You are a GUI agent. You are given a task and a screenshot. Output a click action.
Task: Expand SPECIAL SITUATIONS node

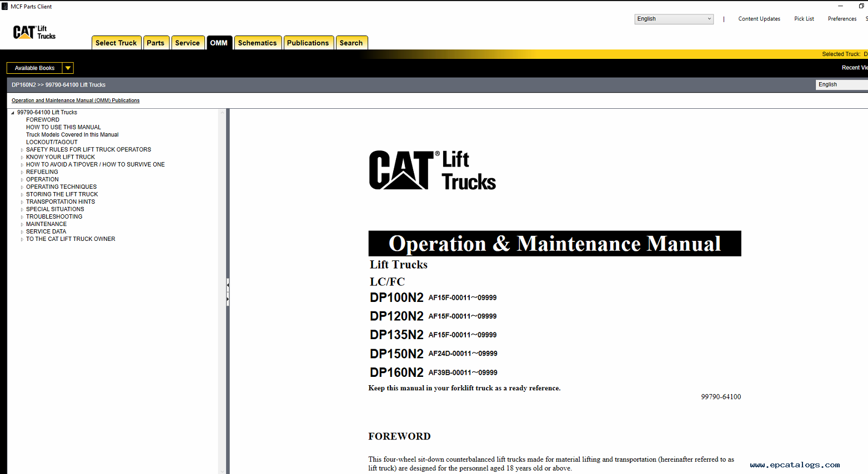[x=22, y=210]
